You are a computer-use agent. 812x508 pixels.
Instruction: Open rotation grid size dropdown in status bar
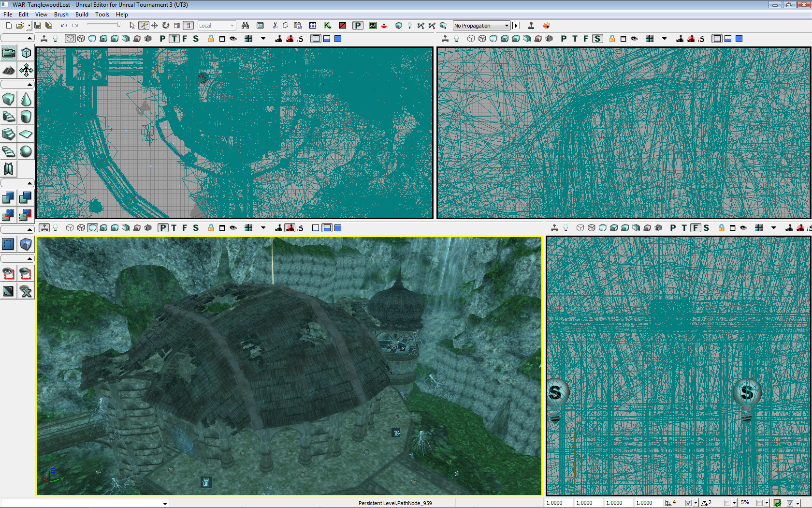pos(734,503)
